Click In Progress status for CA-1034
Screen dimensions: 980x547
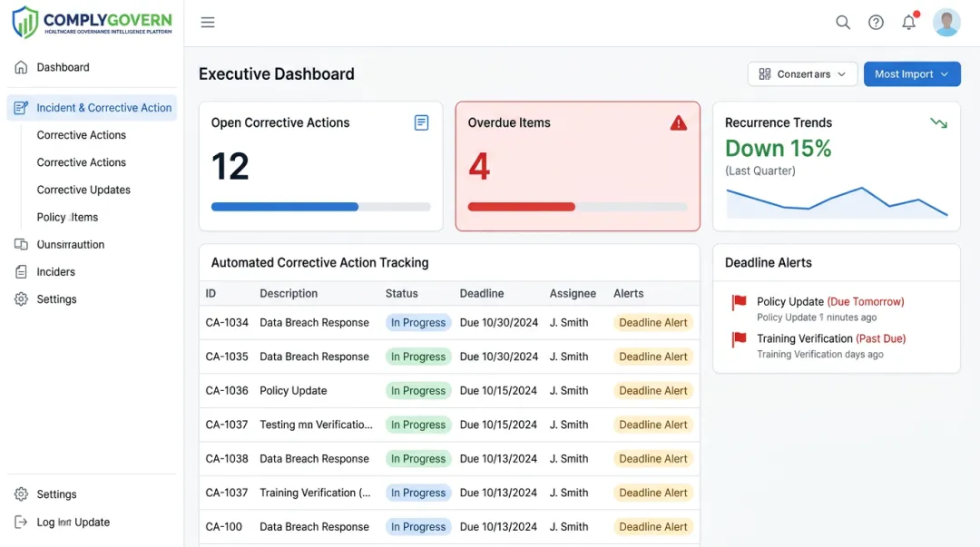point(418,323)
